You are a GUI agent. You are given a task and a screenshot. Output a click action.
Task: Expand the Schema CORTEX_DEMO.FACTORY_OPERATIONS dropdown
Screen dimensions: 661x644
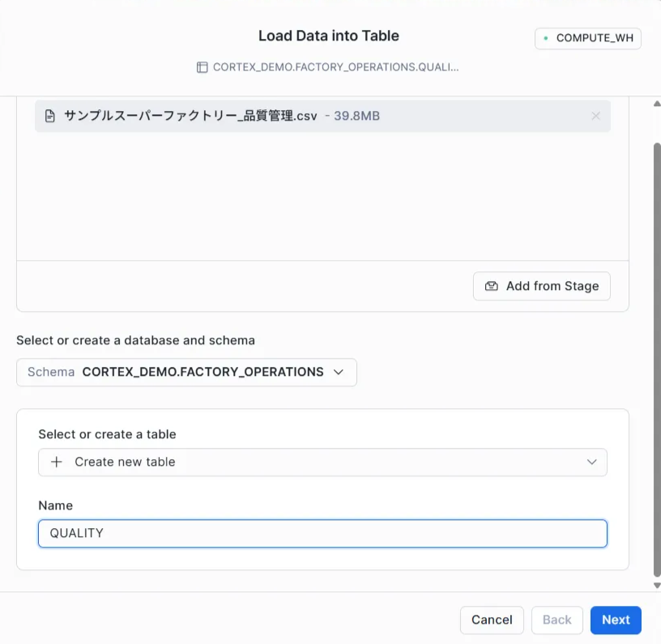click(x=186, y=372)
